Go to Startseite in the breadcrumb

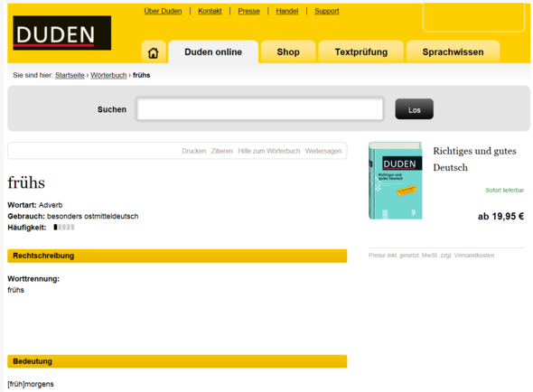pyautogui.click(x=70, y=75)
